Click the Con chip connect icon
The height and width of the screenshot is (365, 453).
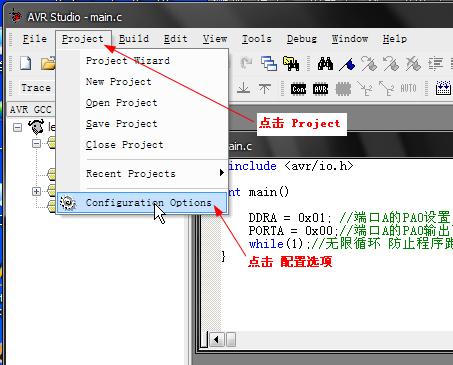[x=298, y=89]
